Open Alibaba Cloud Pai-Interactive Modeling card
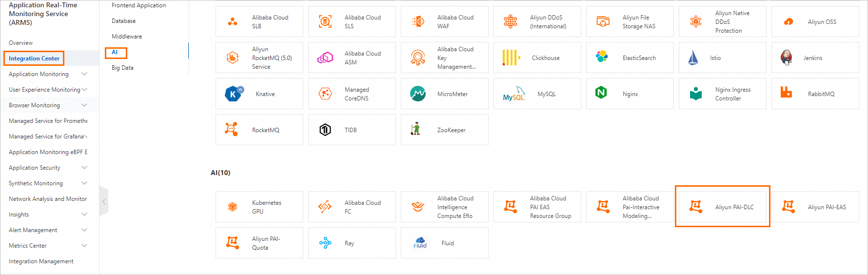Viewport: 868px width, 275px height. 630,207
